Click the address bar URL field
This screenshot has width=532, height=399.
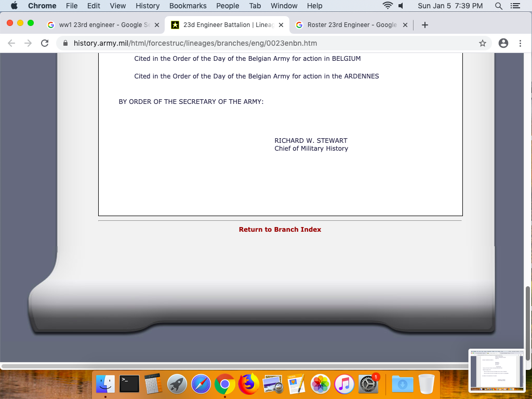260,43
